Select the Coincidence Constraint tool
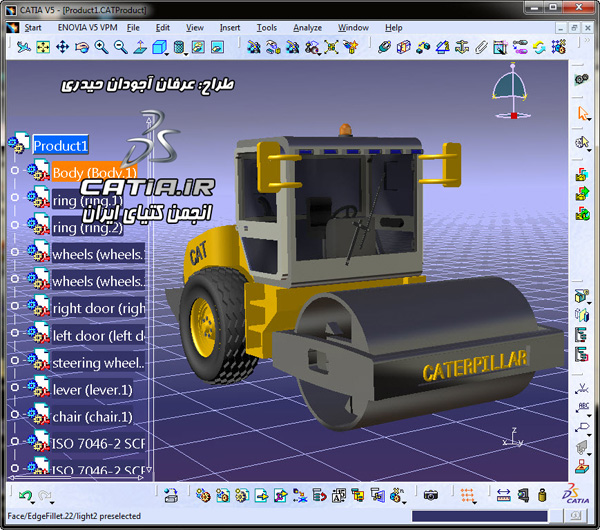600x530 pixels. [385, 47]
